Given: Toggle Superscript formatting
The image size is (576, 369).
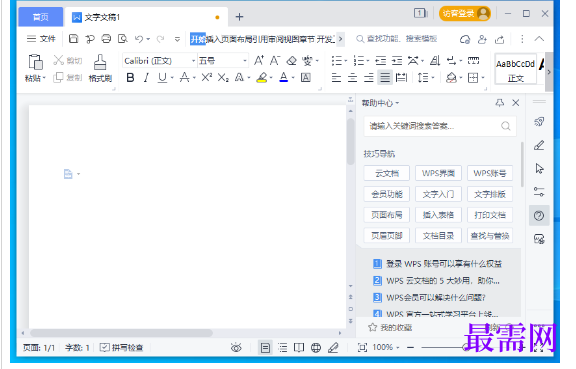Looking at the screenshot, I should click(206, 77).
